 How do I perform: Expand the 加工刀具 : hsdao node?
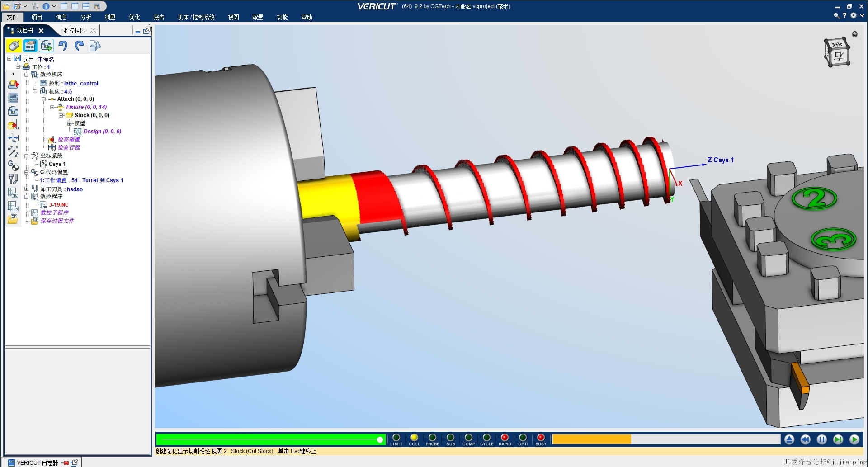point(27,189)
